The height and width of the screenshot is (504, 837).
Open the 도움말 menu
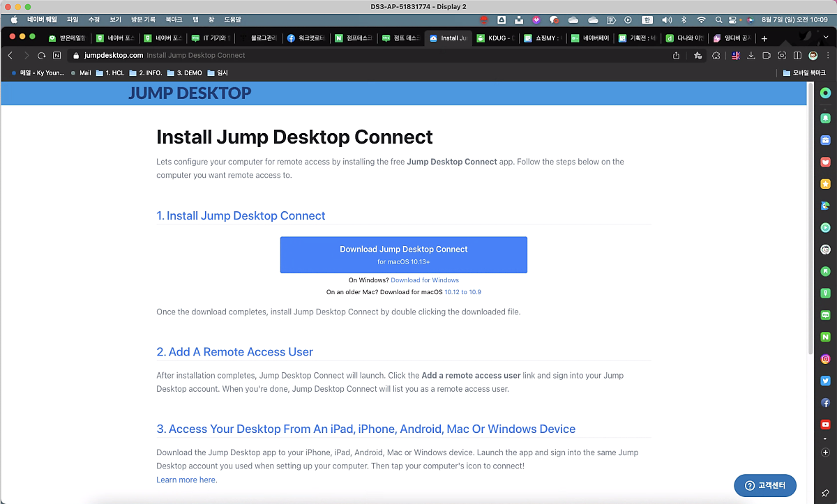pos(232,20)
